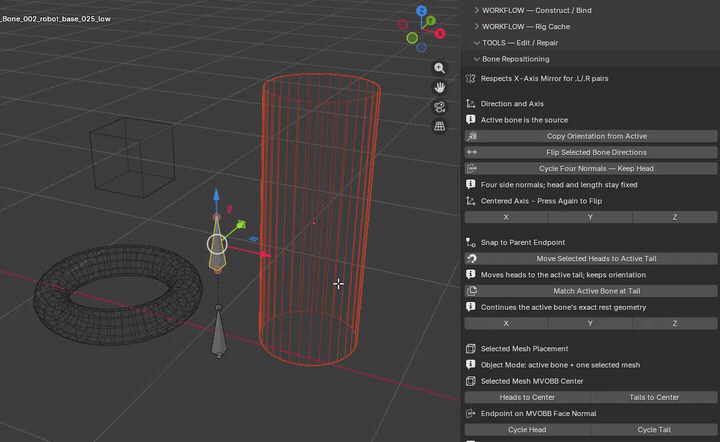Click Tails to Center button
This screenshot has height=442, width=720.
click(x=654, y=397)
